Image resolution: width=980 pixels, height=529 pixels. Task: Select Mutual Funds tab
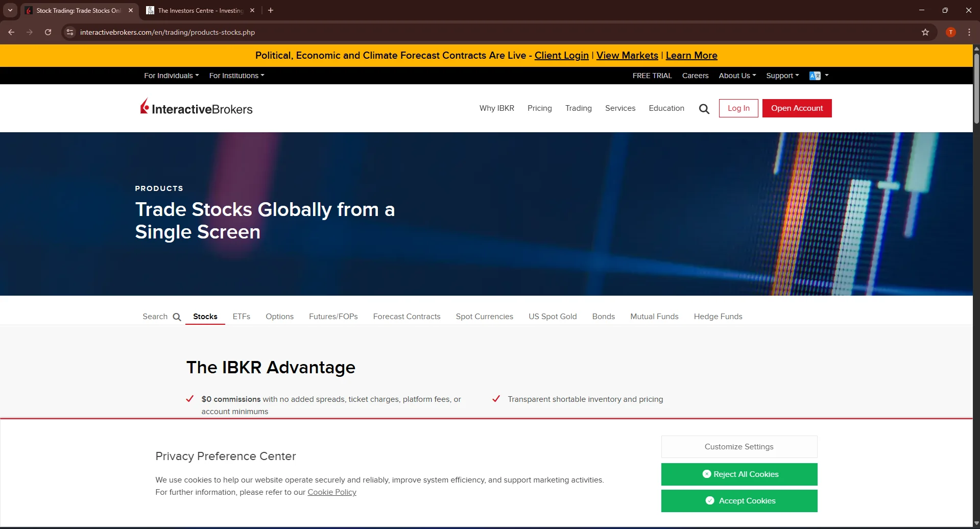coord(655,317)
